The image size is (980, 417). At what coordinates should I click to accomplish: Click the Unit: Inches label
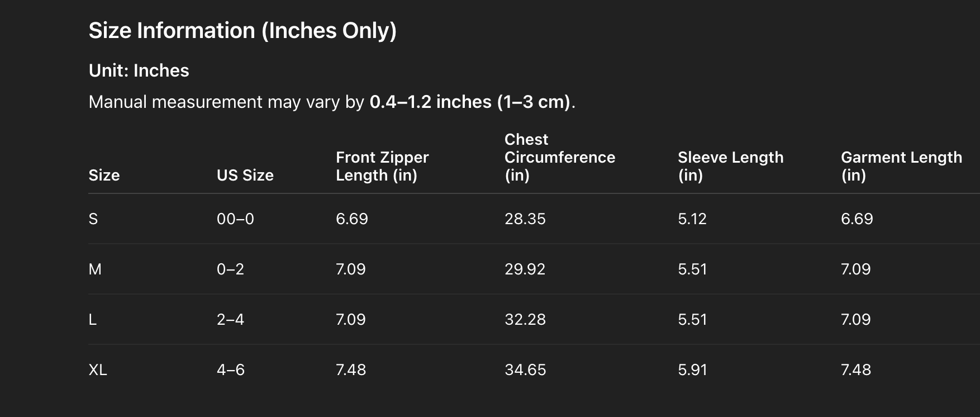tap(139, 71)
